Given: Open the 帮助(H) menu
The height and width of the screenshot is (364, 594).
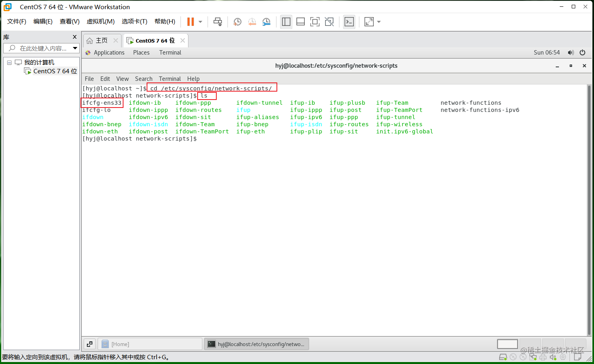Looking at the screenshot, I should pyautogui.click(x=165, y=22).
